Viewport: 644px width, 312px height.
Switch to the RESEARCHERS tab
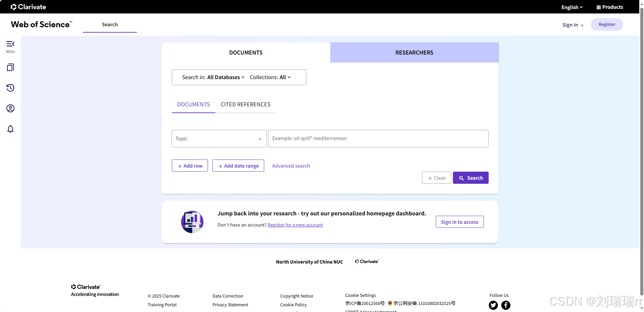pos(415,53)
